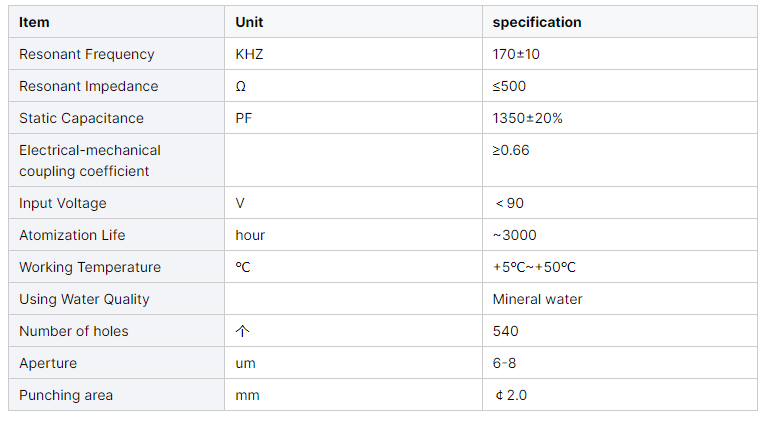Image resolution: width=773 pixels, height=422 pixels.
Task: Select the ~3000 hour value
Action: click(x=514, y=235)
